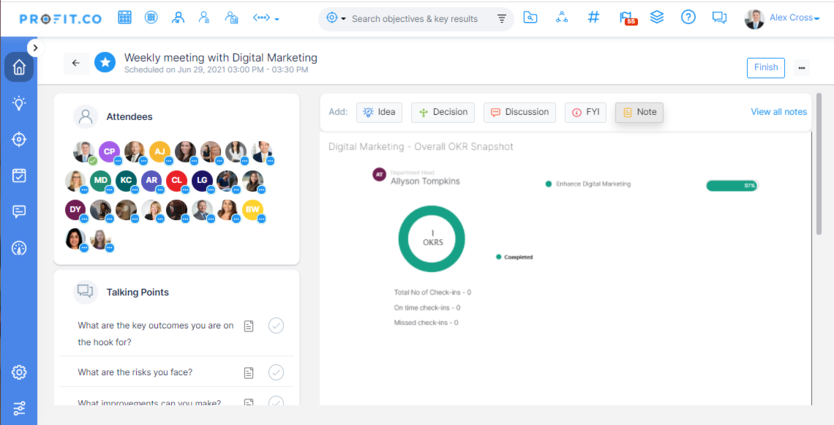Open the Alex Cross user menu

point(782,19)
